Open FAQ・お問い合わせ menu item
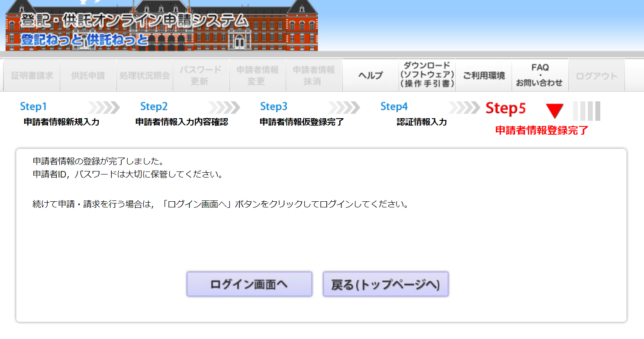This screenshot has height=339, width=644. point(540,75)
